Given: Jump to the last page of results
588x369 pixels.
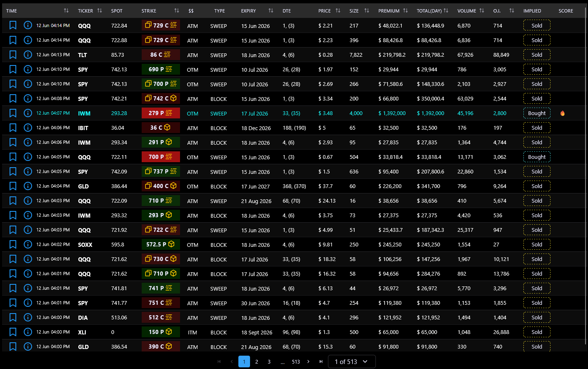Looking at the screenshot, I should click(321, 361).
